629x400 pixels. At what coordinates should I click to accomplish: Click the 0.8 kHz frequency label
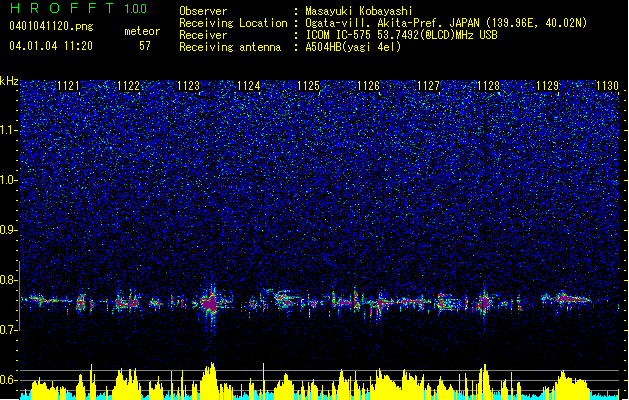pyautogui.click(x=9, y=280)
